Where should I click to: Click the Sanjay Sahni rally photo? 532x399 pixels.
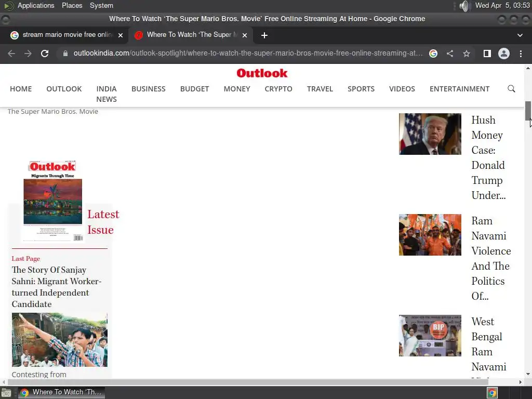(x=59, y=340)
